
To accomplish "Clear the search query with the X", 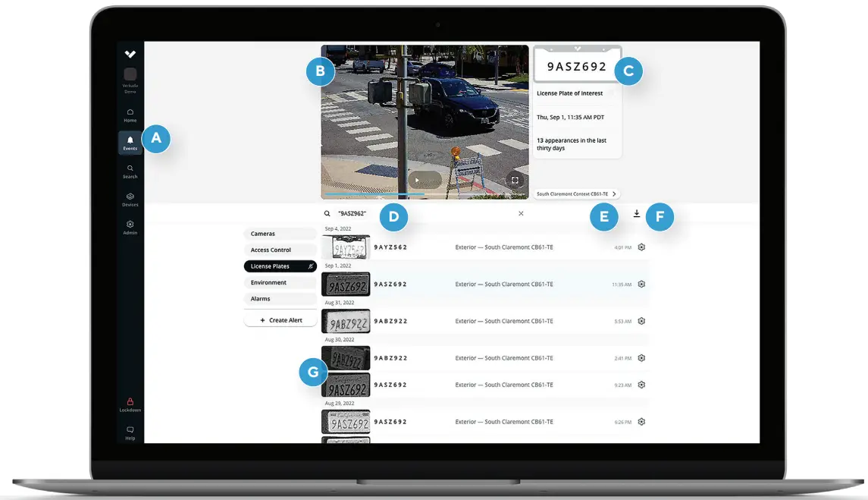I will [521, 213].
